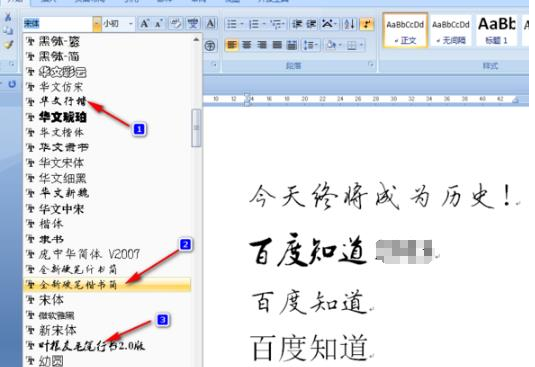Select 华文中宋 in font list

coord(107,208)
